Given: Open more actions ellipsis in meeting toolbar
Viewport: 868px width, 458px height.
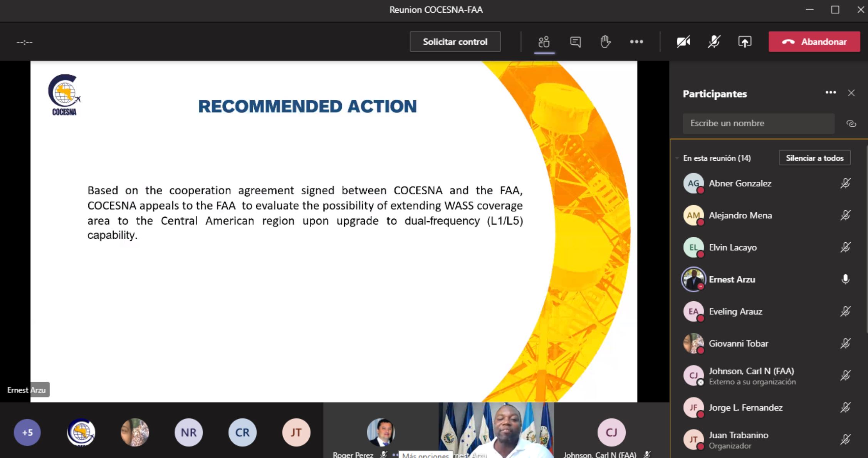Looking at the screenshot, I should click(x=636, y=42).
